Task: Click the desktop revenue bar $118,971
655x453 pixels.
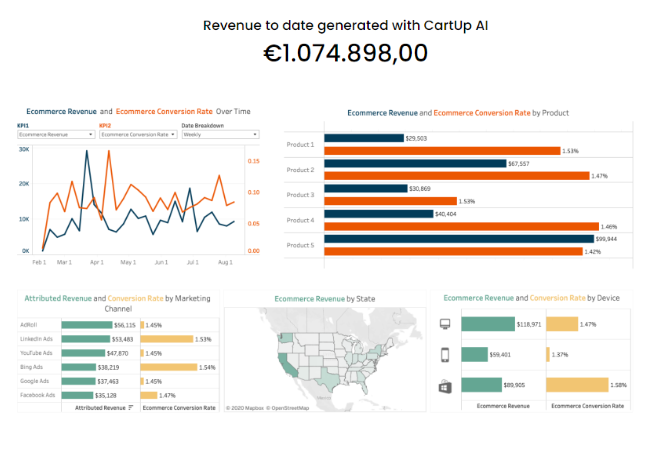Action: (x=488, y=324)
